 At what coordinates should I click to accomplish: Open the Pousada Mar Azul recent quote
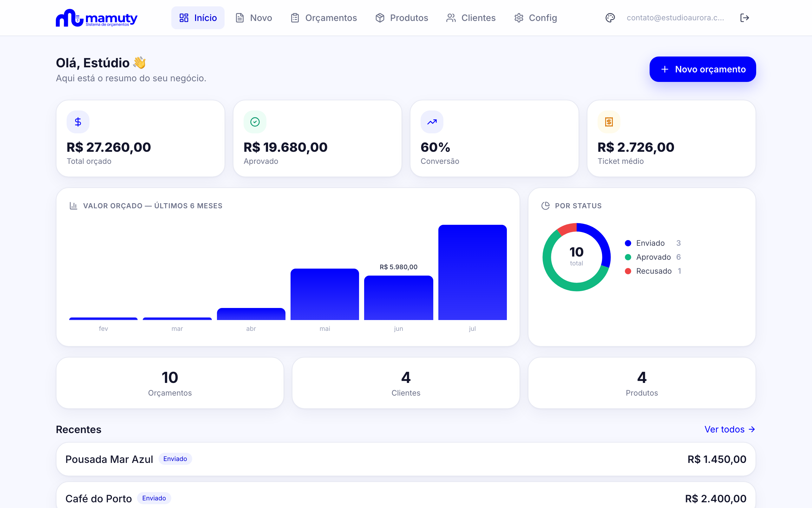click(406, 459)
